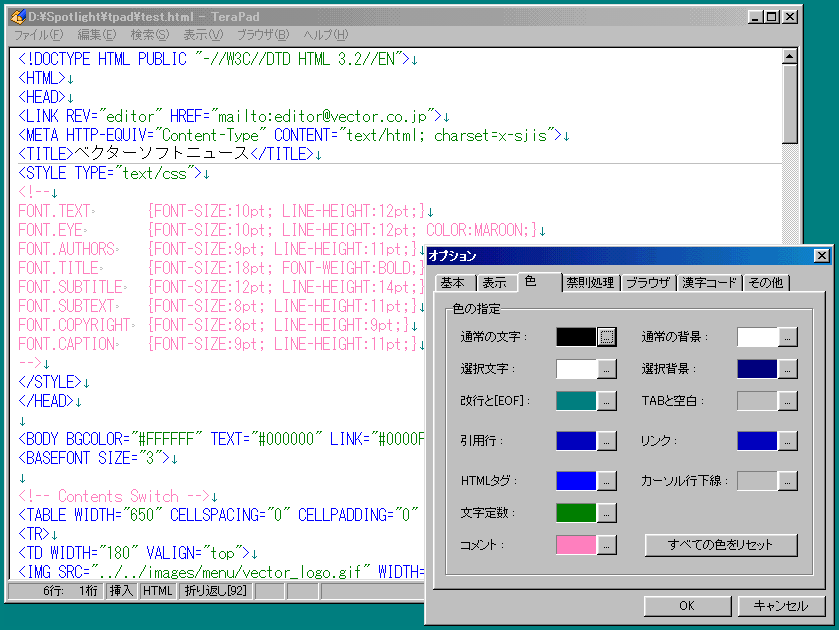The image size is (839, 630).
Task: Place cursor on the <TITLE> line in editor
Action: coord(170,154)
